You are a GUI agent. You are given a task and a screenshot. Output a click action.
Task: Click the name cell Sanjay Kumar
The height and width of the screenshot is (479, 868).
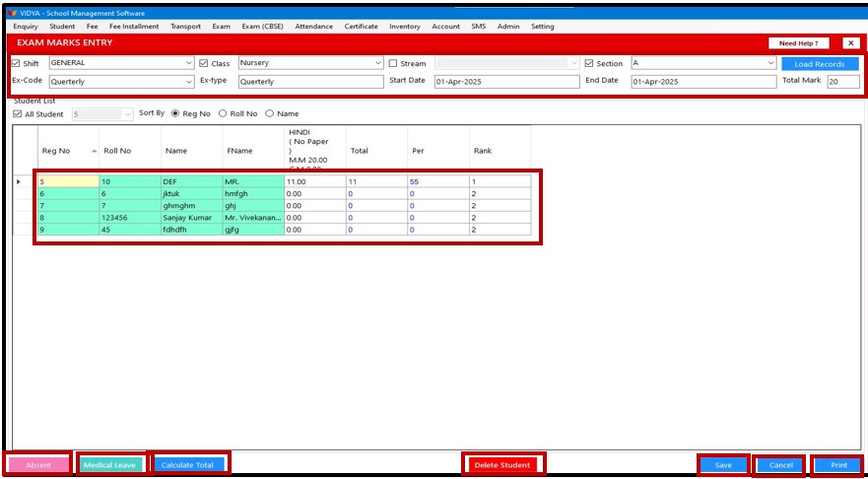(191, 218)
